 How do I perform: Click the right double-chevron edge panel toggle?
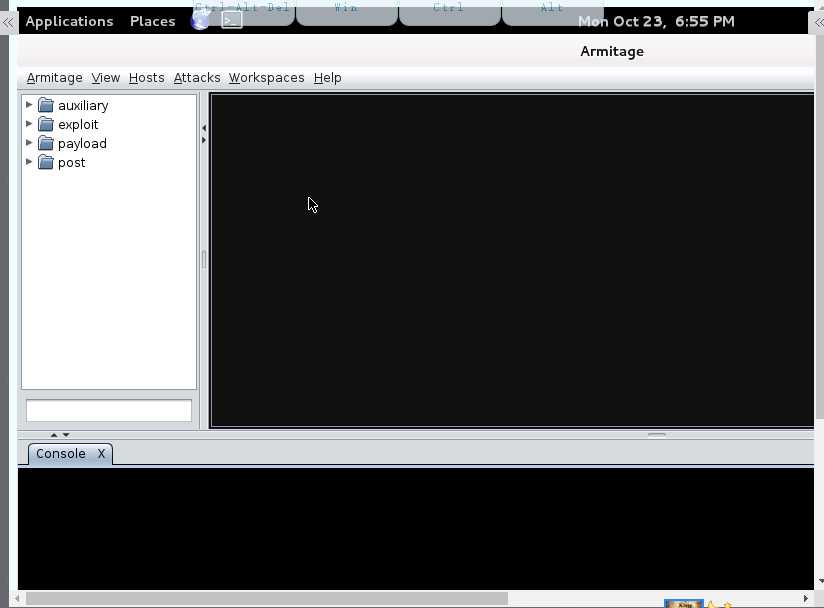point(818,23)
